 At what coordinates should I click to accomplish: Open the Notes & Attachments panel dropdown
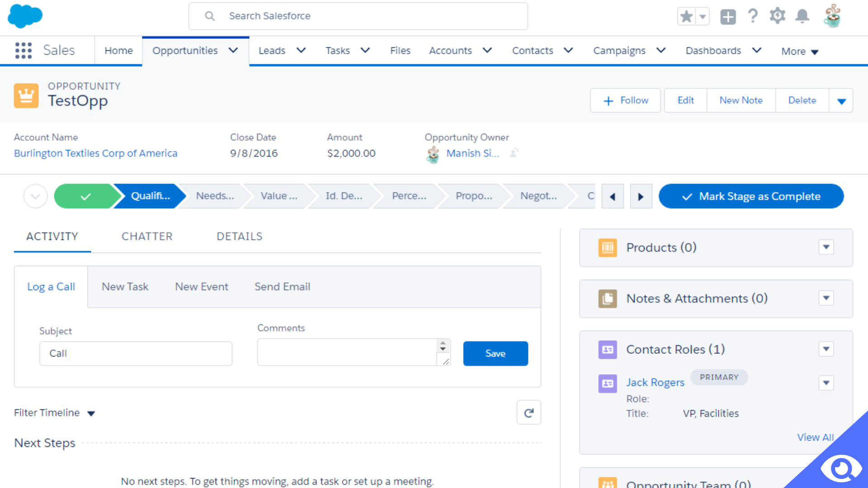[826, 298]
